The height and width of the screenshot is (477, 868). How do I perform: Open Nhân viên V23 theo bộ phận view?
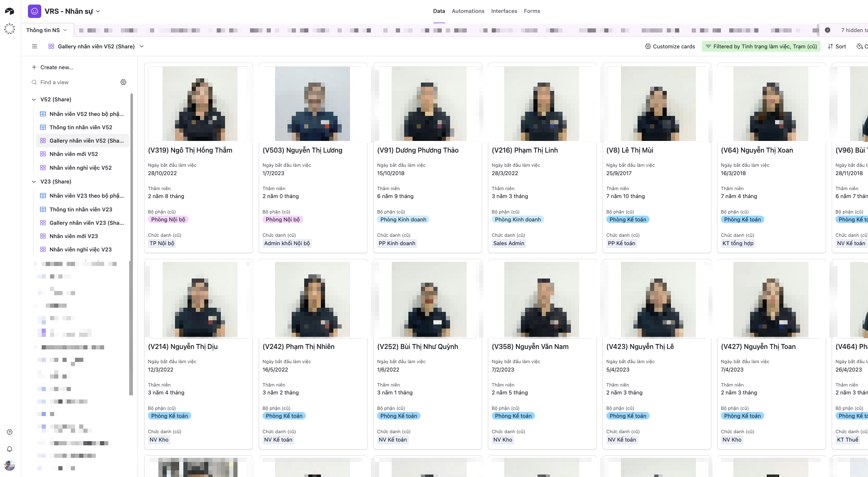[x=83, y=196]
